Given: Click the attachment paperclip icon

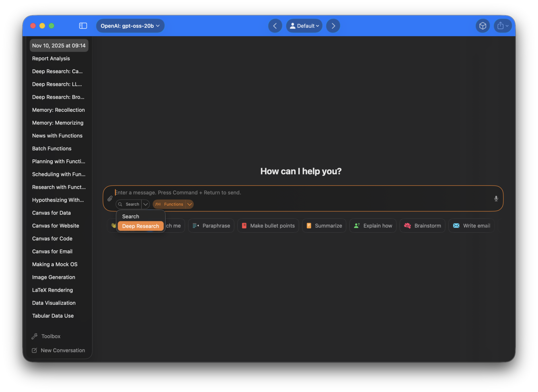Looking at the screenshot, I should (x=110, y=199).
